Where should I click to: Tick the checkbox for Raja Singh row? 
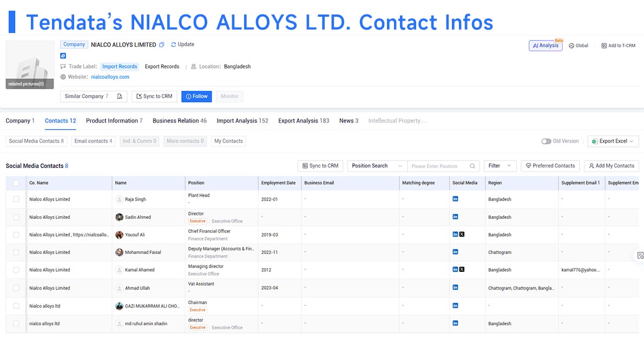[x=16, y=199]
